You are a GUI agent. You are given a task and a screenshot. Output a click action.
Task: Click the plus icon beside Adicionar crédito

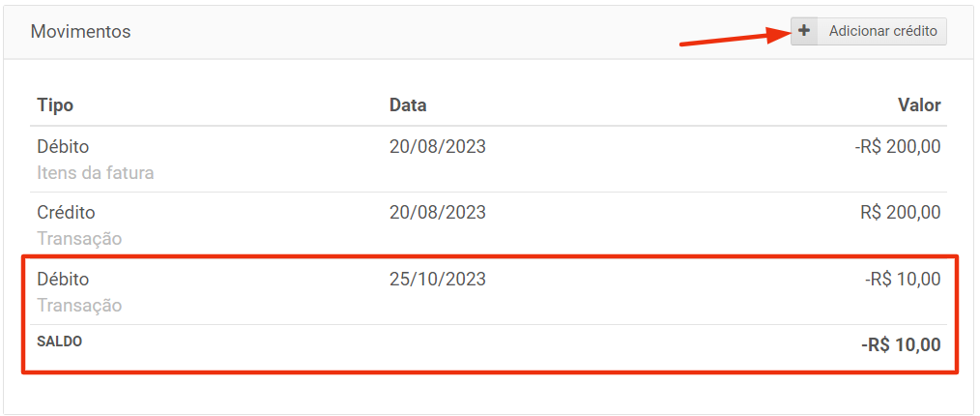tap(804, 31)
